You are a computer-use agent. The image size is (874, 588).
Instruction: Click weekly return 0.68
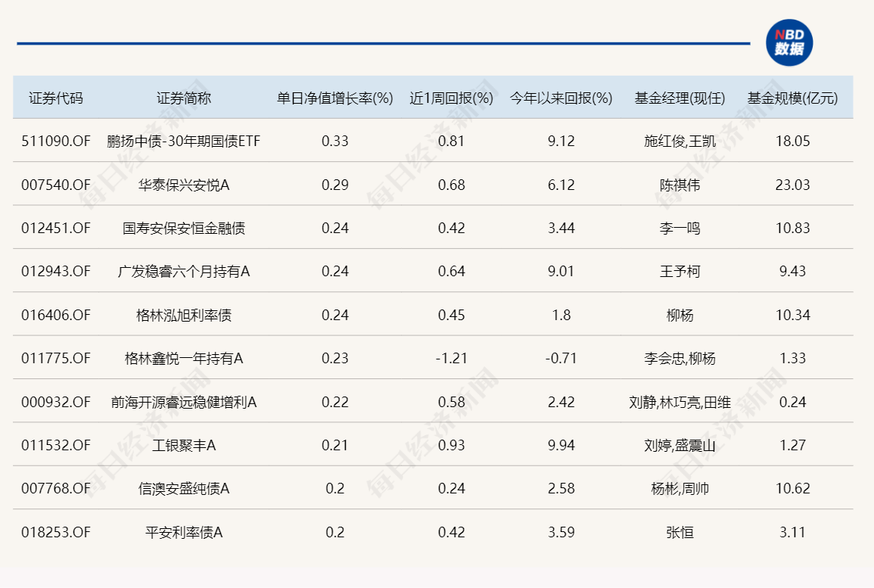(452, 185)
